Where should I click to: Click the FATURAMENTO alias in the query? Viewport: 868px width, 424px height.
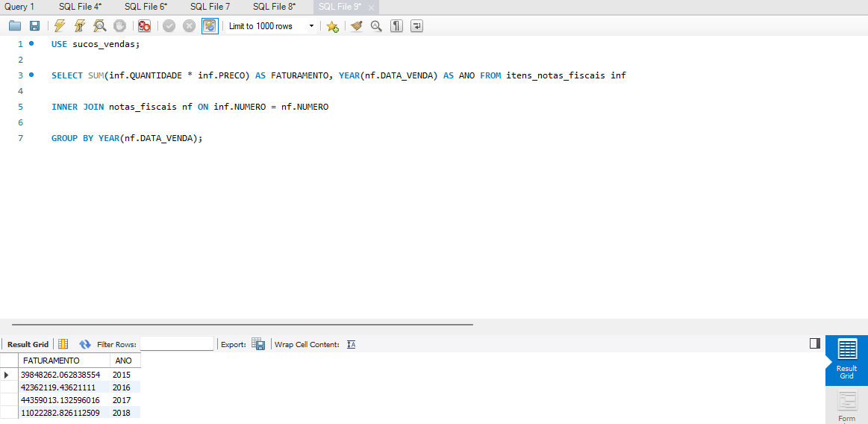pos(299,75)
